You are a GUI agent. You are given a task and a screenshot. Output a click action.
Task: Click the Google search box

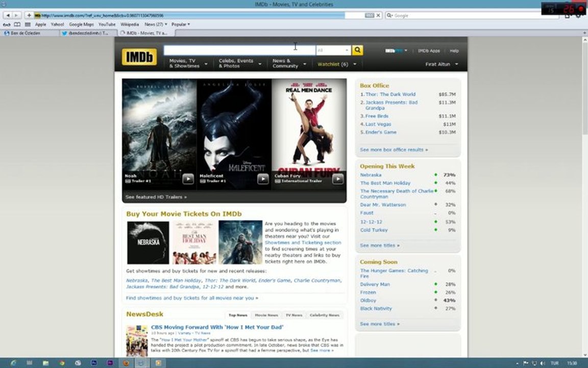[473, 15]
